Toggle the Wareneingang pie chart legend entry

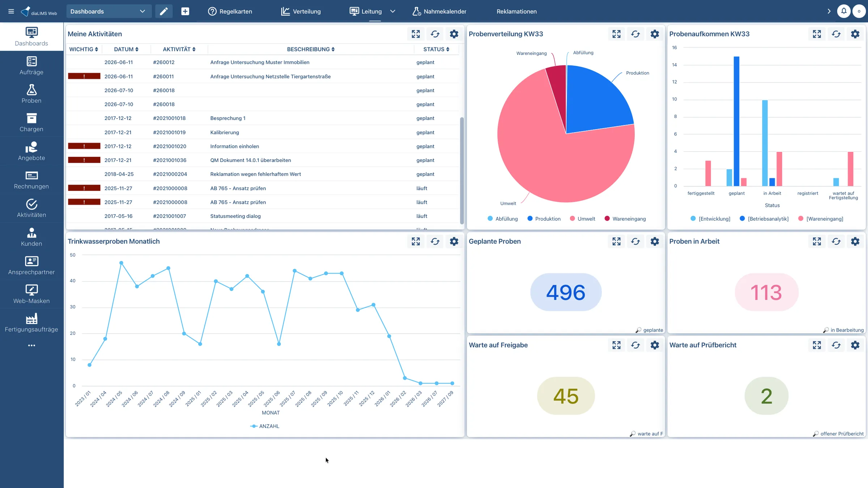point(625,219)
